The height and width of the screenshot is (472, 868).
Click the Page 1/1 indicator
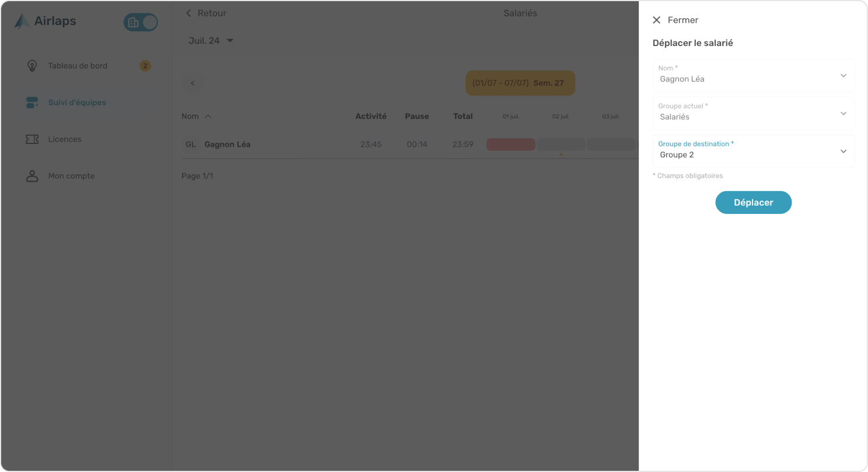point(197,176)
